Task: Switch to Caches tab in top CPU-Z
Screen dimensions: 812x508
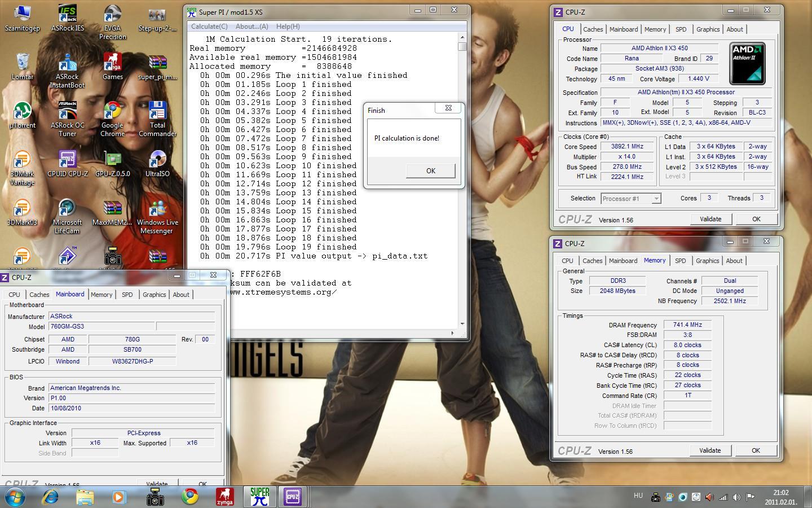Action: pyautogui.click(x=593, y=29)
